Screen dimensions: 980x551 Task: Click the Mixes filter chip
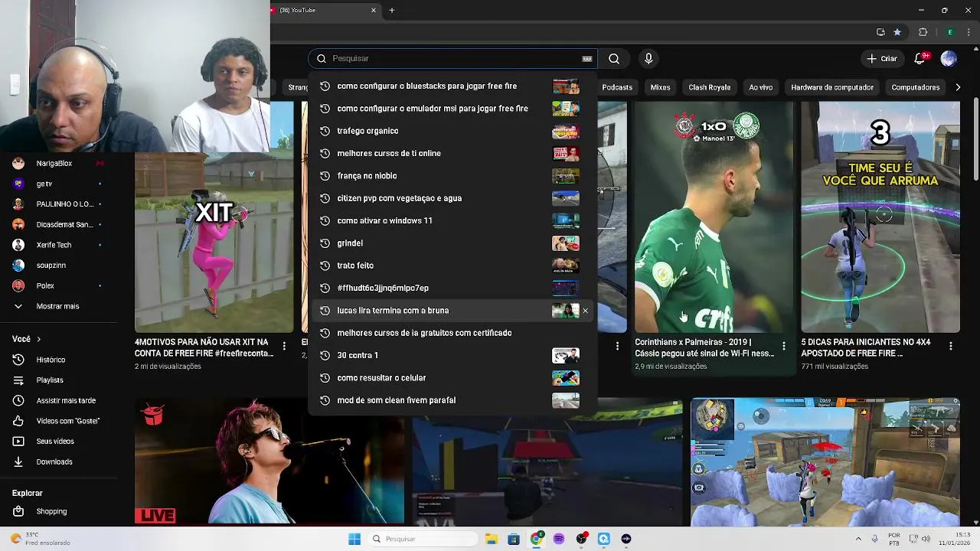tap(660, 87)
